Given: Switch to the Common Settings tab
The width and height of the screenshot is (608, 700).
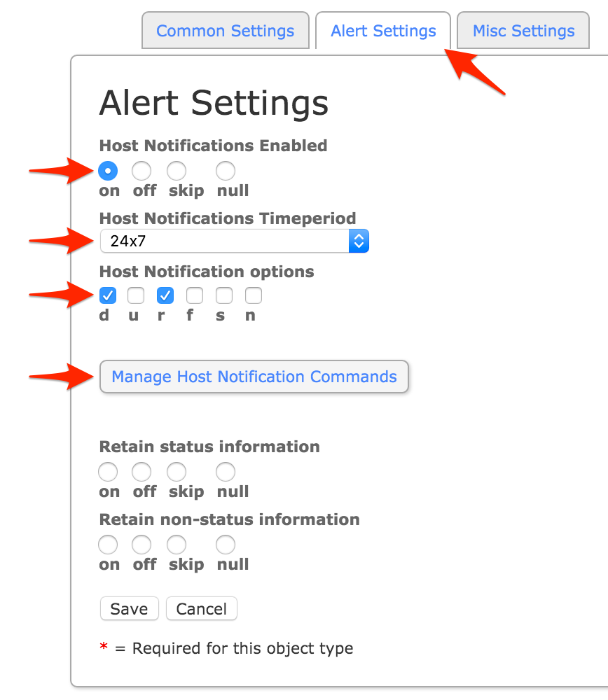Looking at the screenshot, I should tap(225, 31).
